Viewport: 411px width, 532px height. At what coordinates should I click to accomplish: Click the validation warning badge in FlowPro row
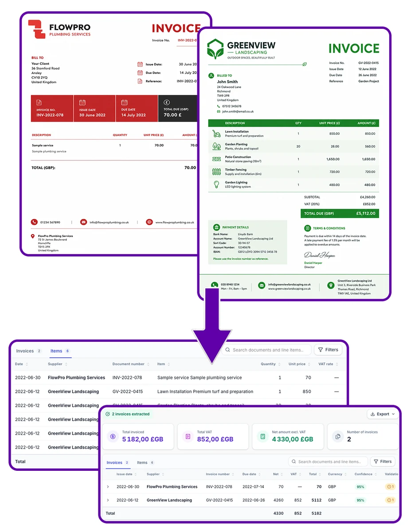click(x=390, y=487)
